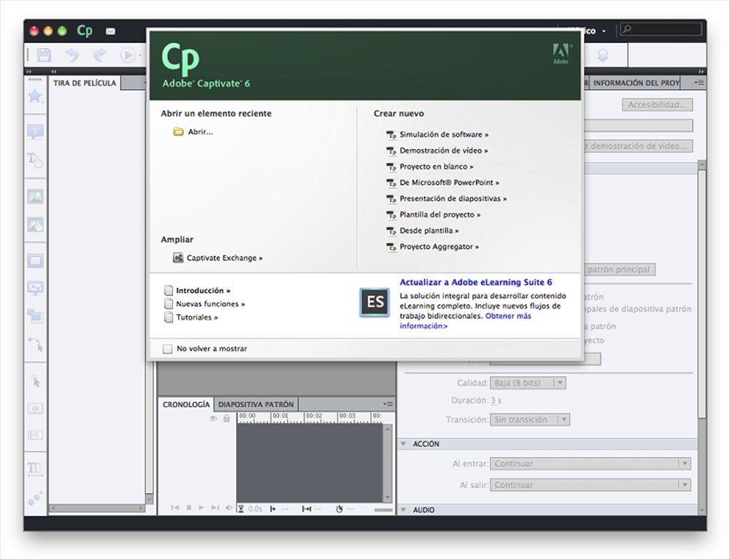
Task: Expand the AUDIO section
Action: (x=403, y=510)
